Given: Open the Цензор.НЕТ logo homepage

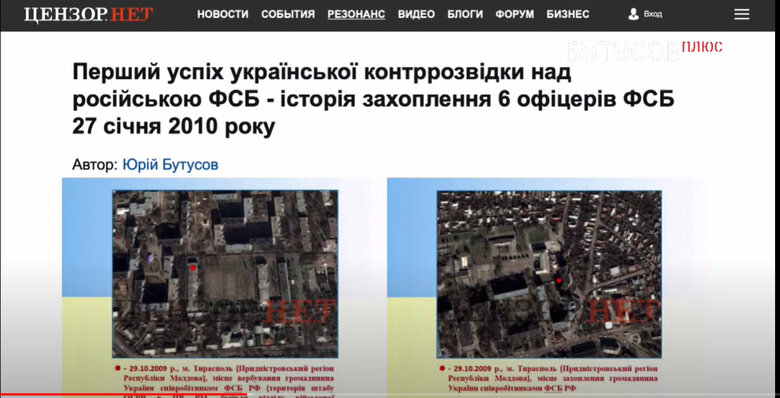Looking at the screenshot, I should (x=89, y=14).
